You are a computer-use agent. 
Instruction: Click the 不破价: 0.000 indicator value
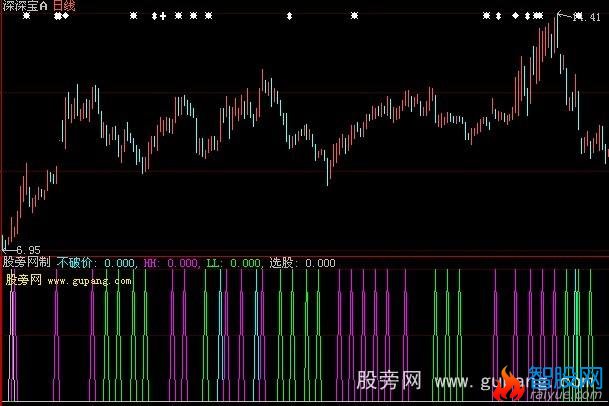click(96, 263)
